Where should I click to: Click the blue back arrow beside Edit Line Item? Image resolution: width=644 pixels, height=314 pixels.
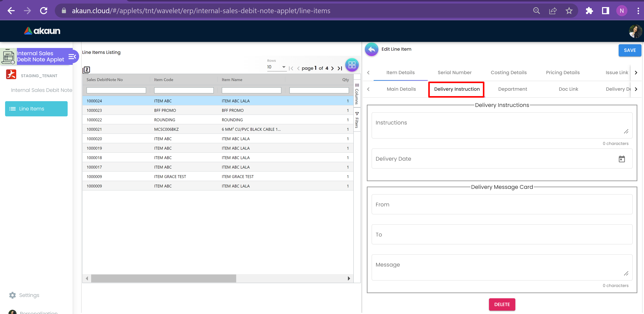[x=371, y=49]
